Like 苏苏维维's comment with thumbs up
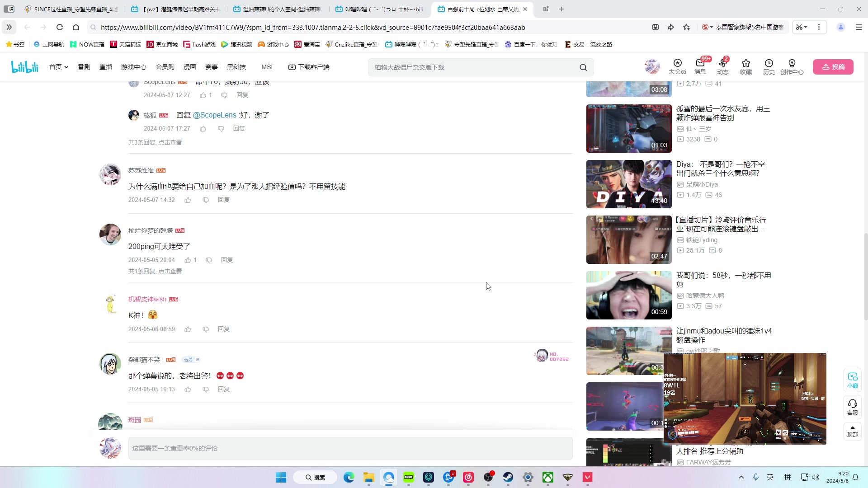The image size is (868, 488). pyautogui.click(x=188, y=200)
